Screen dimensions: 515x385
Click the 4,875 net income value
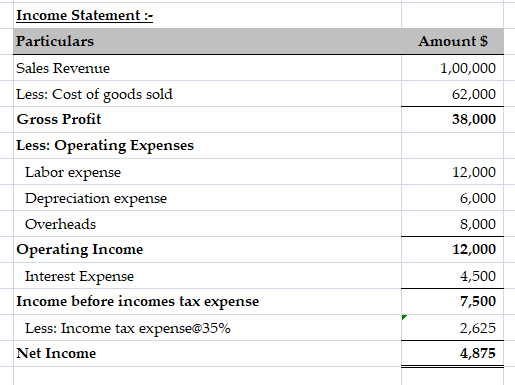[453, 354]
